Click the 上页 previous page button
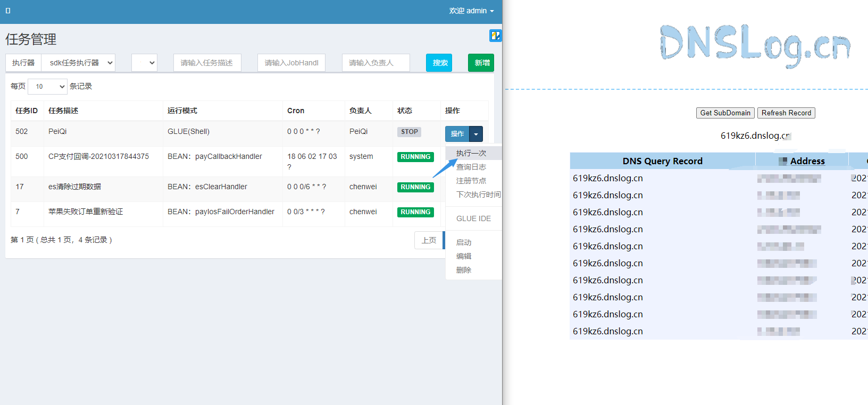 (x=429, y=240)
